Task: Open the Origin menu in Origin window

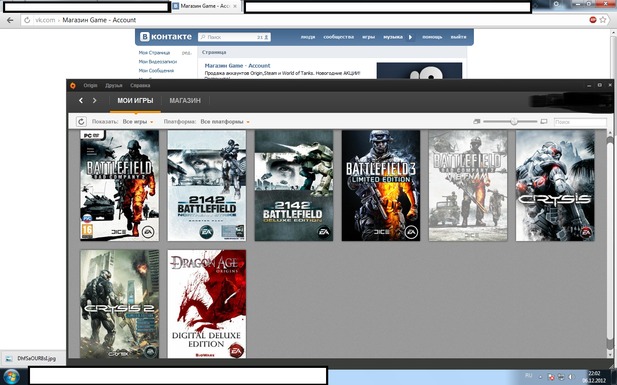Action: pyautogui.click(x=90, y=85)
